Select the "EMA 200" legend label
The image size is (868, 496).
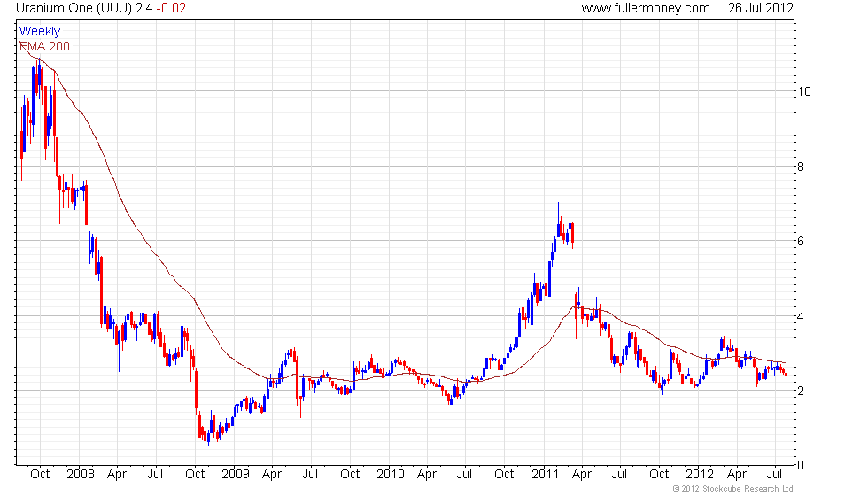(45, 46)
